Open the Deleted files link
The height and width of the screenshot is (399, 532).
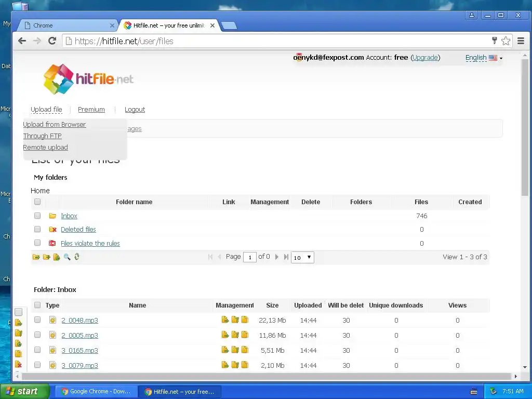pyautogui.click(x=78, y=229)
